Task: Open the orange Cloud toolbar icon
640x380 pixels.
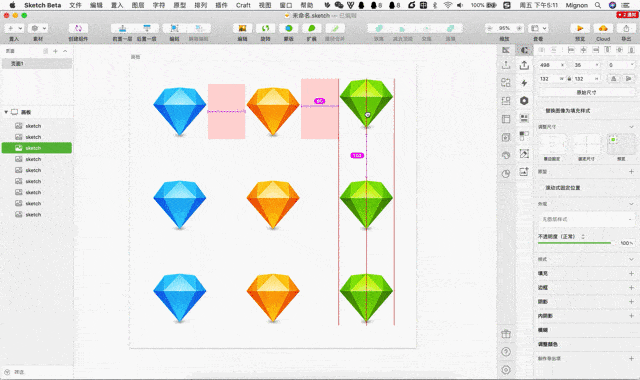Action: tap(603, 28)
